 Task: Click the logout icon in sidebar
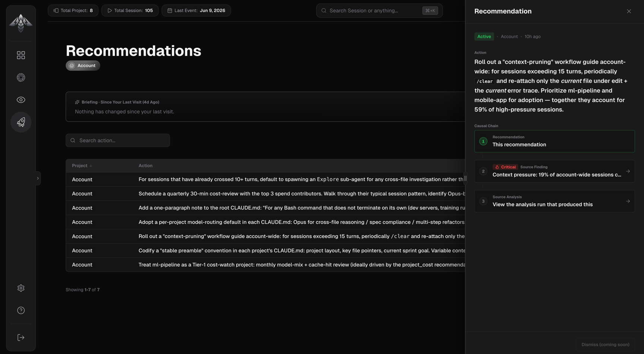coord(21,338)
